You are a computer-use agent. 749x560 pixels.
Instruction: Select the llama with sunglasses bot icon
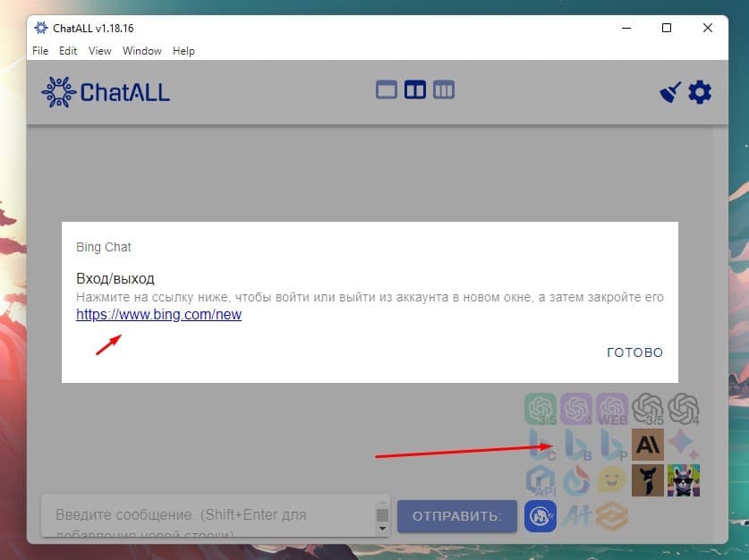[684, 480]
